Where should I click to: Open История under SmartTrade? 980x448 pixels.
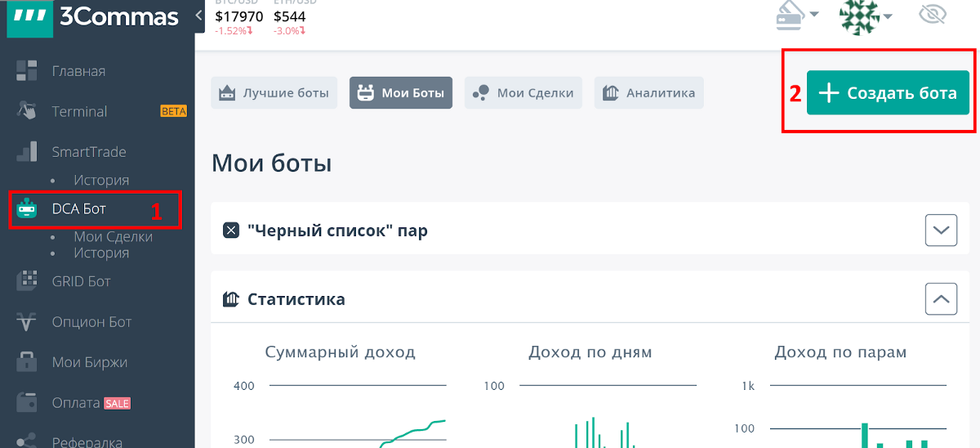pyautogui.click(x=101, y=180)
